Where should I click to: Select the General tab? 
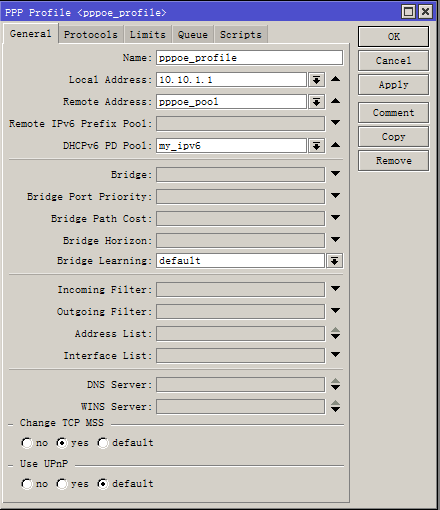[31, 34]
